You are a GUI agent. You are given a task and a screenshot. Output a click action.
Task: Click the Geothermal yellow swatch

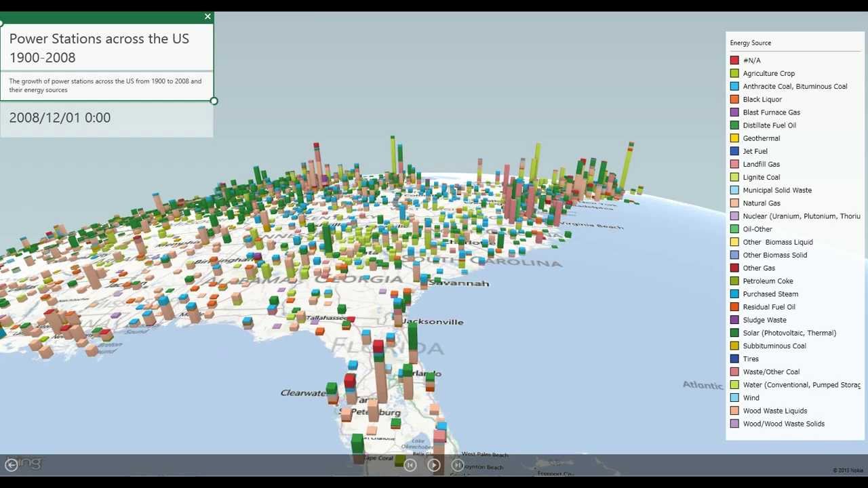(x=734, y=138)
